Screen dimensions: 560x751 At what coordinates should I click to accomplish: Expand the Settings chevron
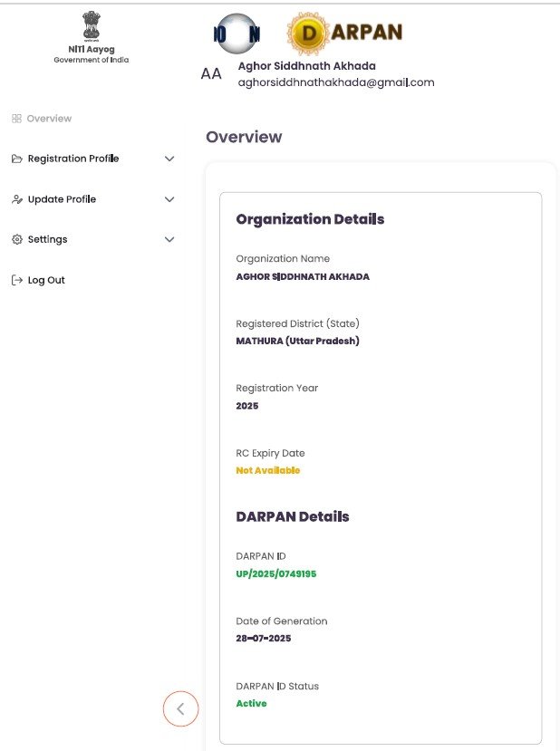point(169,239)
